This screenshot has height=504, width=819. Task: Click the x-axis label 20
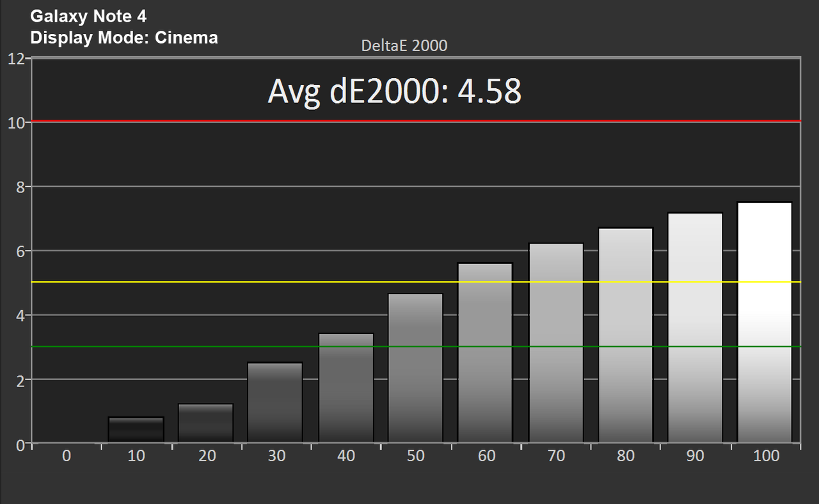point(207,456)
